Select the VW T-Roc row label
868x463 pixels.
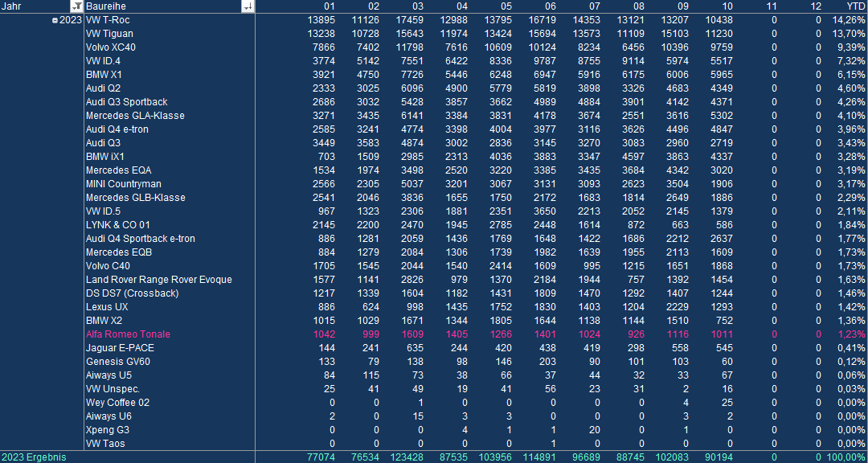pos(108,20)
